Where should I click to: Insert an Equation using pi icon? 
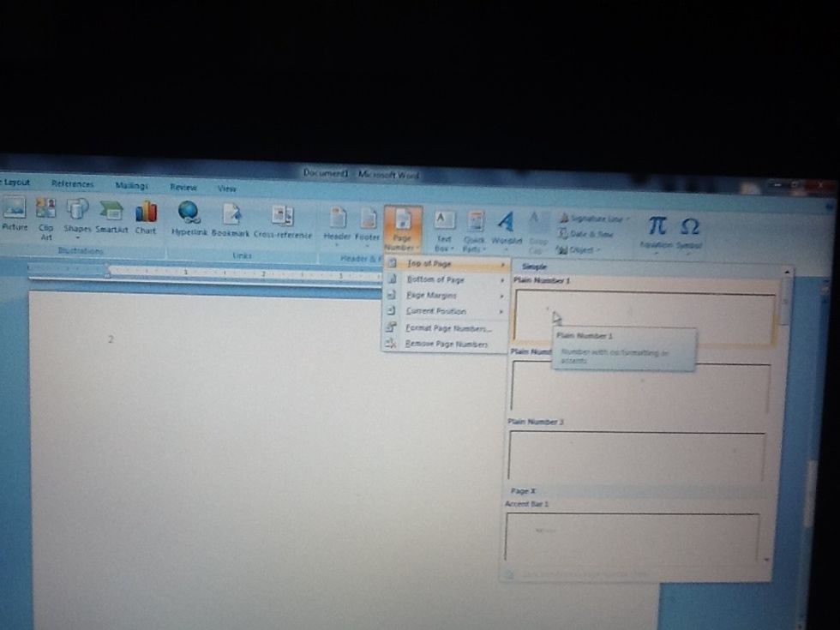click(657, 228)
